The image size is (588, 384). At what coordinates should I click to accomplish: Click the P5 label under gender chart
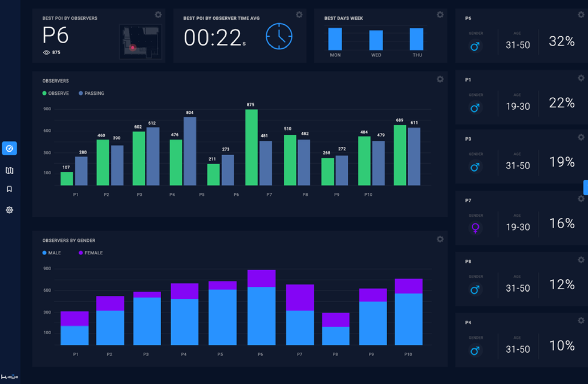click(x=220, y=354)
